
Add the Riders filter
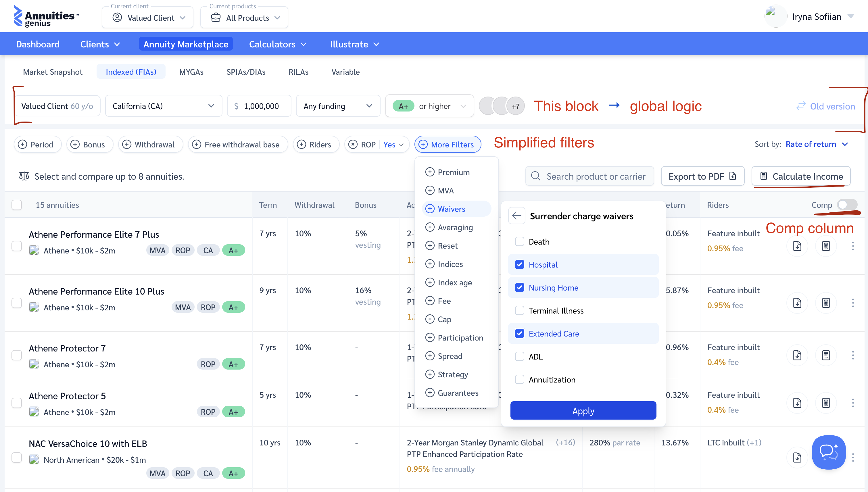tap(316, 144)
